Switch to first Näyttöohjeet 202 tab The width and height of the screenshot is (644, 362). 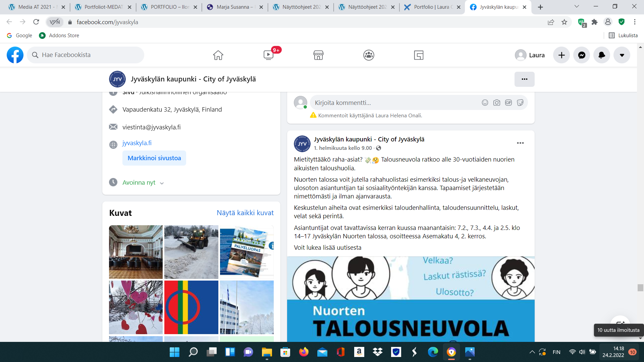(x=301, y=7)
